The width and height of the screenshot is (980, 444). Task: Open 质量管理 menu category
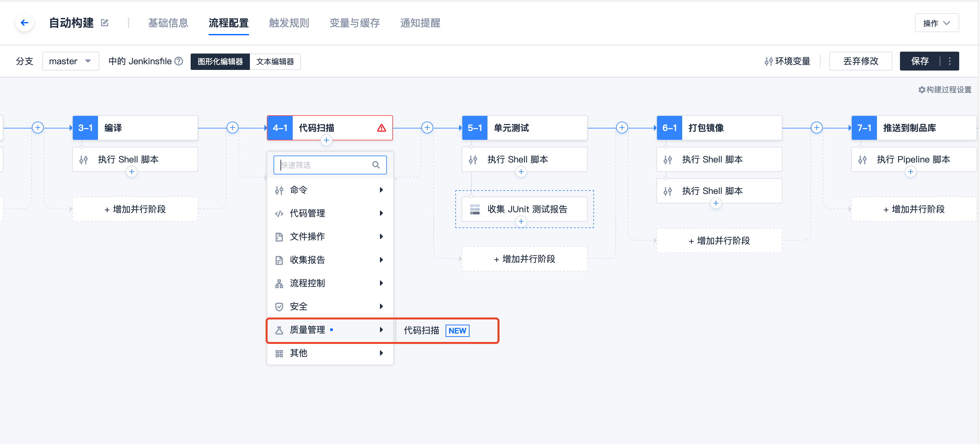pyautogui.click(x=330, y=330)
